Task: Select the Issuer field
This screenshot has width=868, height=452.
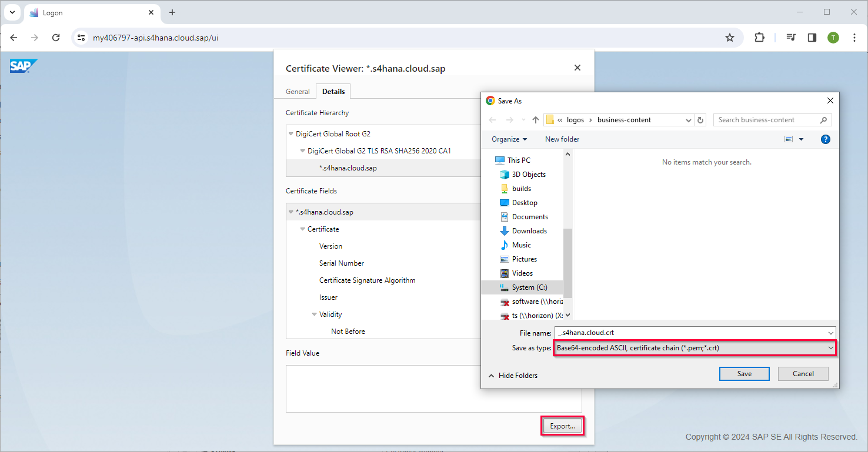Action: pos(328,297)
